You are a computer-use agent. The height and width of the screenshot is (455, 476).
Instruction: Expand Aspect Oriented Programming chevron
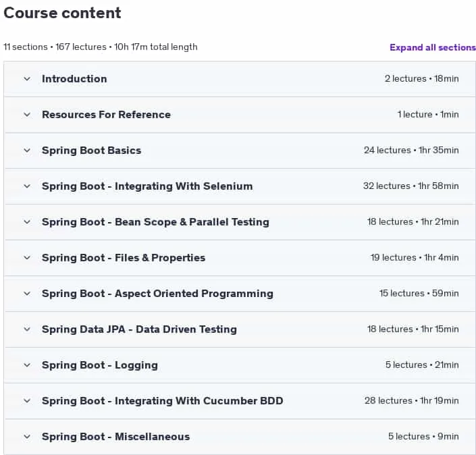pyautogui.click(x=27, y=294)
